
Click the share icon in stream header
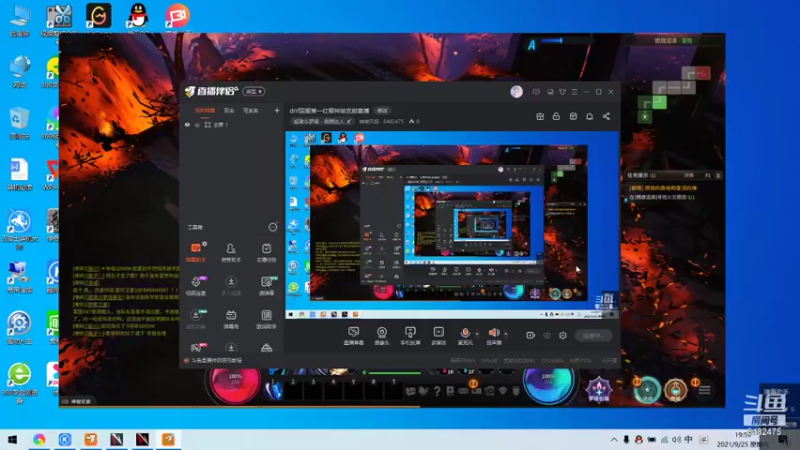[606, 116]
